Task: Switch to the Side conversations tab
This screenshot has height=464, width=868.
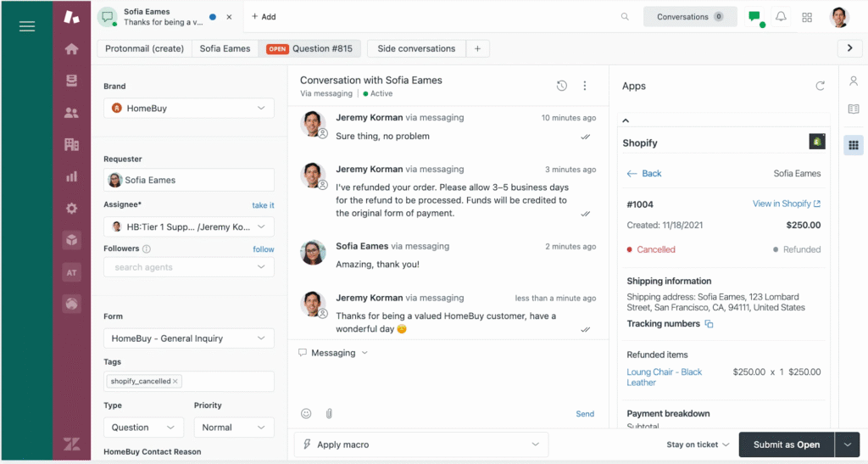Action: coord(416,48)
